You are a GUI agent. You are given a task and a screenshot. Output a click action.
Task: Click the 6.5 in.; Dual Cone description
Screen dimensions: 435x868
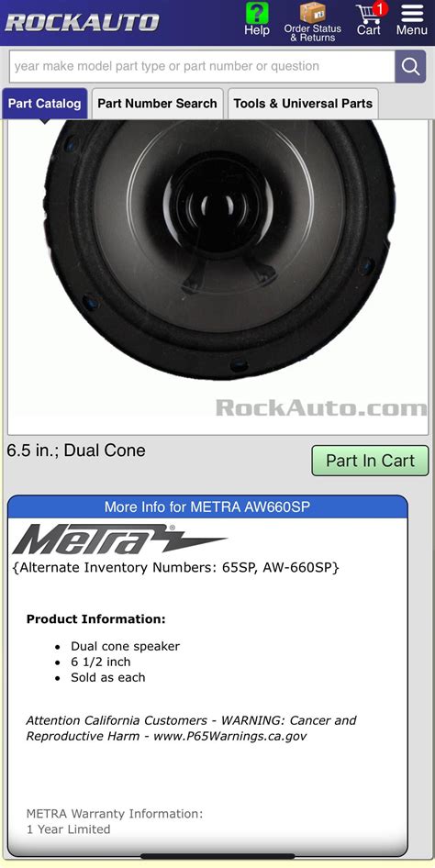coord(76,451)
